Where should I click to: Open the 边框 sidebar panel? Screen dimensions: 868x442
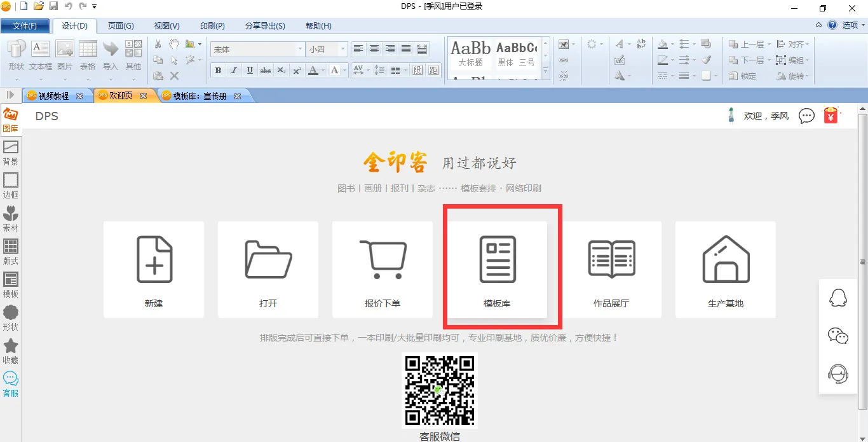click(x=11, y=186)
